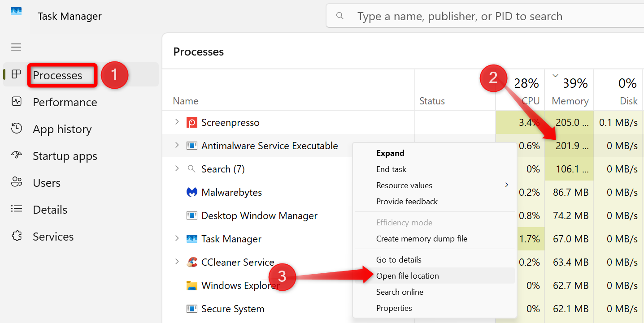This screenshot has width=644, height=323.
Task: Click the Memory column sort arrow
Action: tap(555, 76)
